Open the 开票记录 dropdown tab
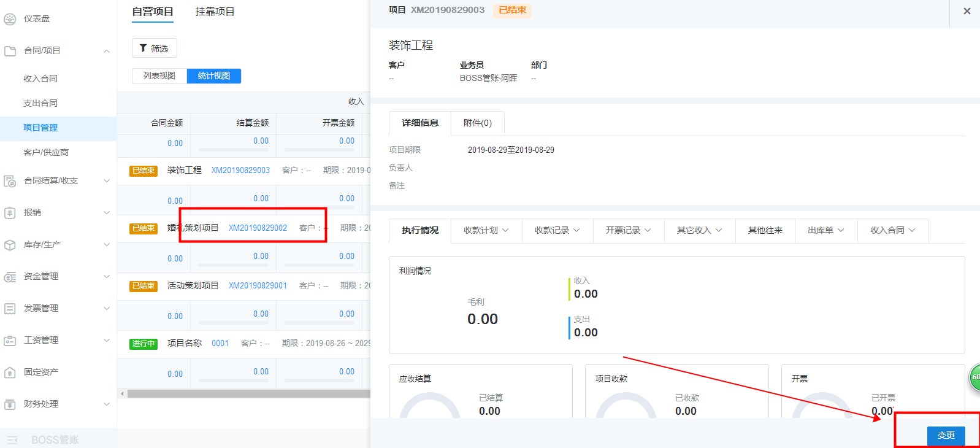980x448 pixels. click(x=629, y=231)
